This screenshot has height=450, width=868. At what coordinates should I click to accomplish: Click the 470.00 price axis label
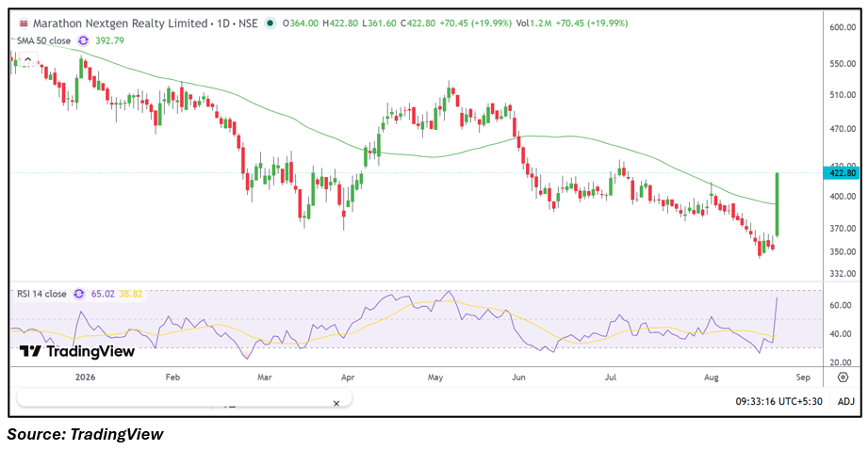[843, 129]
